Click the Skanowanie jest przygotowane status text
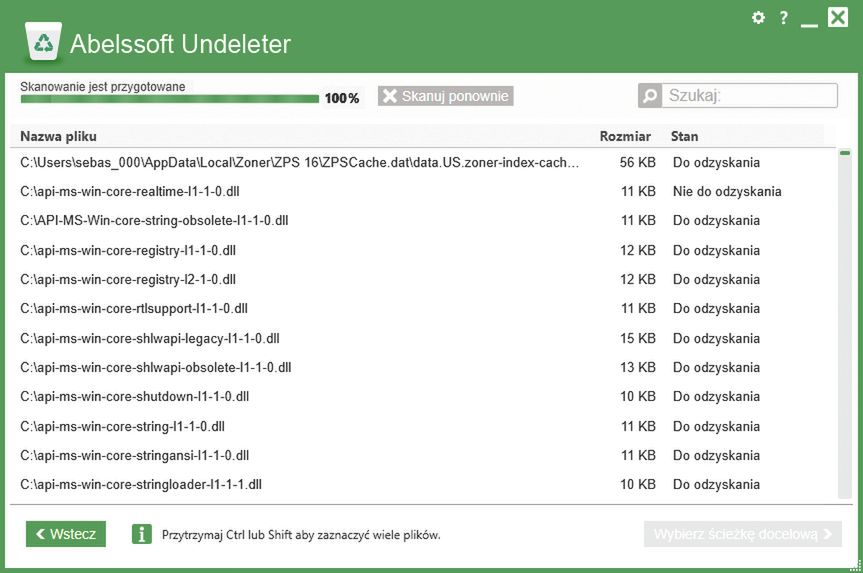Screen dimensions: 863x573 103,86
